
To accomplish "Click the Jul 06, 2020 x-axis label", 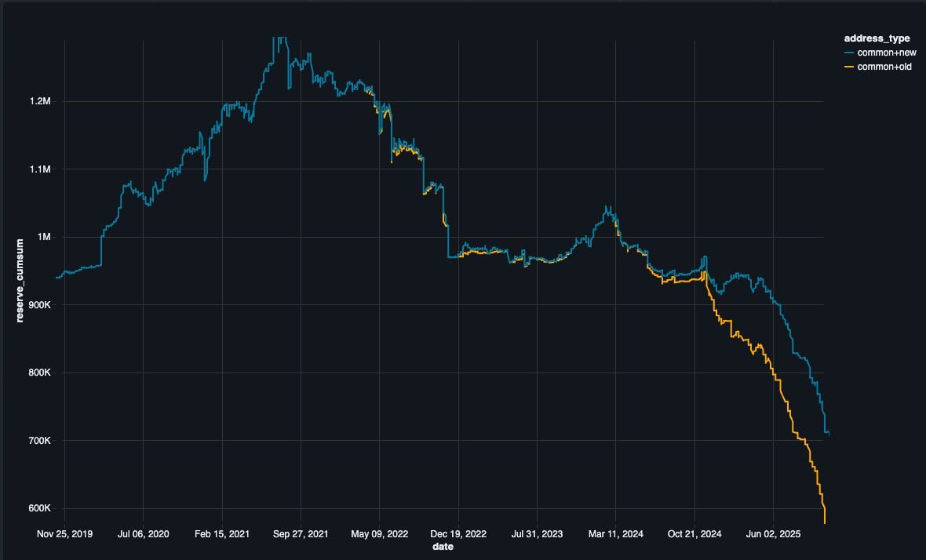I will pyautogui.click(x=143, y=534).
